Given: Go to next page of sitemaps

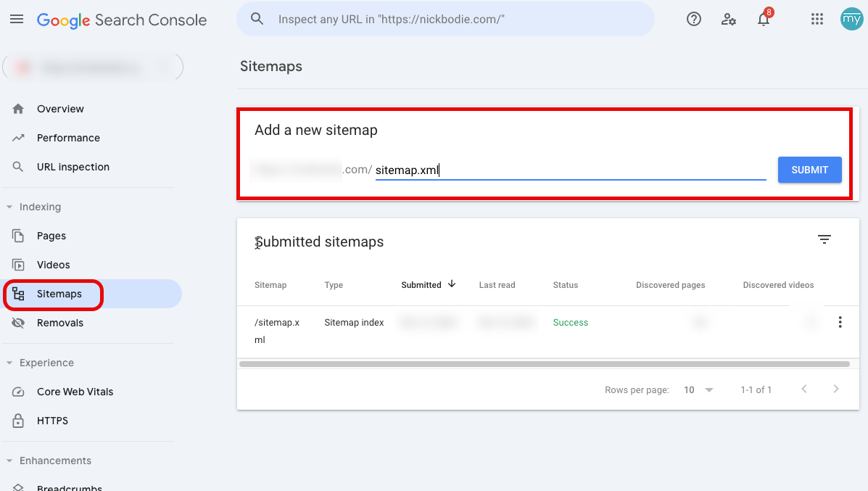Looking at the screenshot, I should point(836,389).
